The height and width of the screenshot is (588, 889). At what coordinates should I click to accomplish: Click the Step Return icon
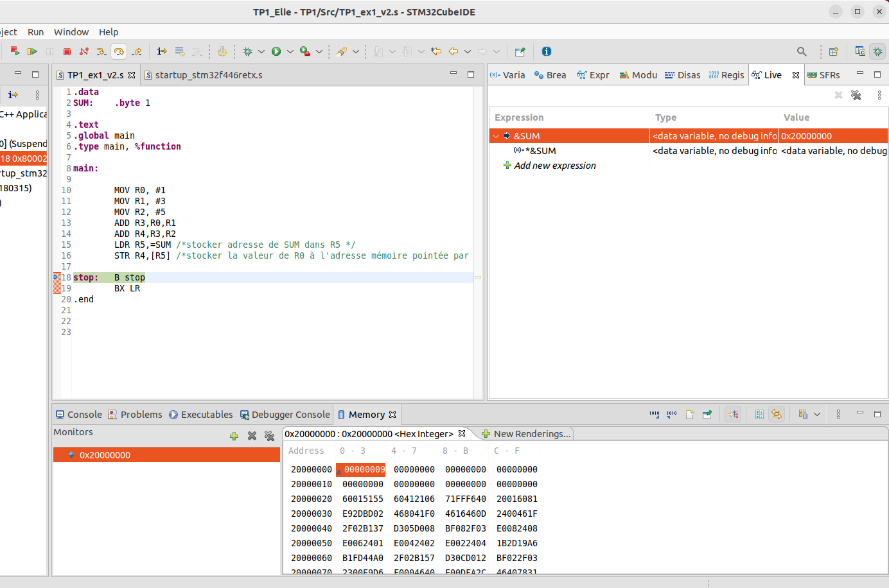pyautogui.click(x=137, y=51)
